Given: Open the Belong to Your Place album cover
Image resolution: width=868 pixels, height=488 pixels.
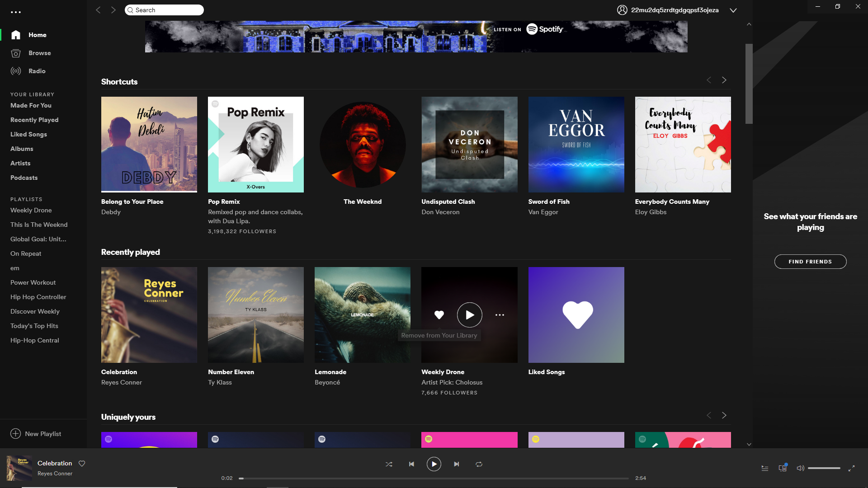Looking at the screenshot, I should pyautogui.click(x=149, y=145).
